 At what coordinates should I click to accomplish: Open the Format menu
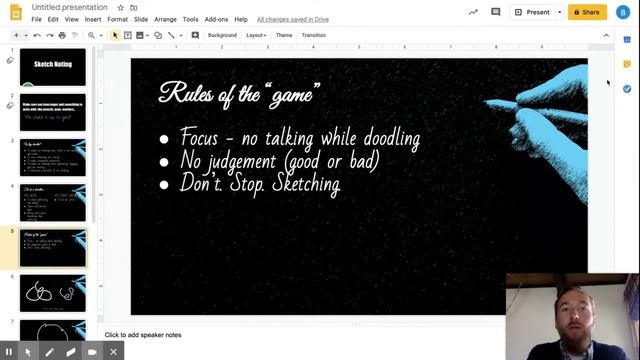point(118,20)
